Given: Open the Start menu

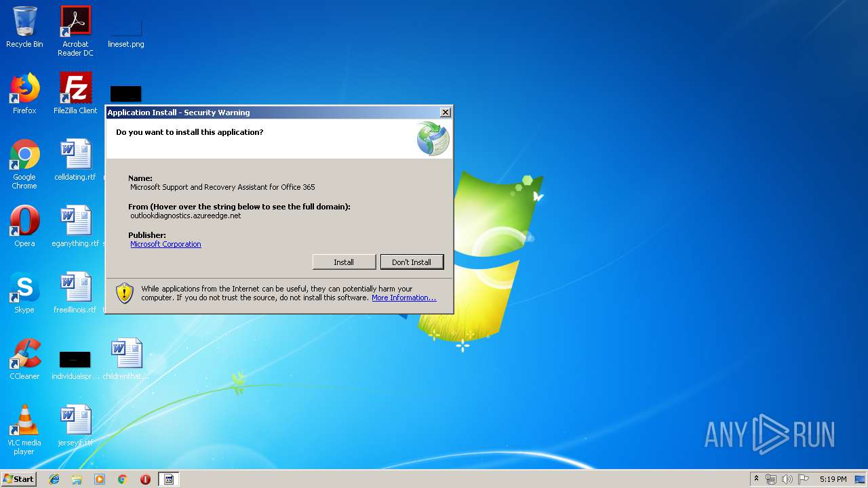Looking at the screenshot, I should pos(19,479).
